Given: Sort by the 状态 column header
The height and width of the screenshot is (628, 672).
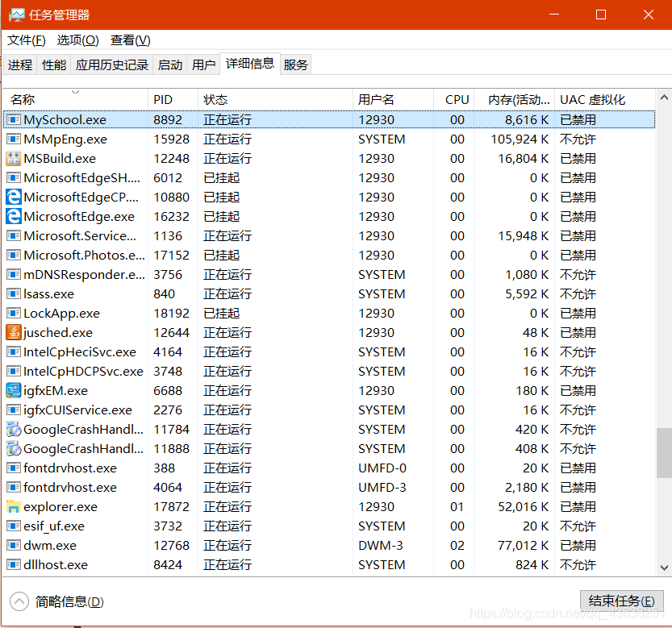Looking at the screenshot, I should point(275,99).
